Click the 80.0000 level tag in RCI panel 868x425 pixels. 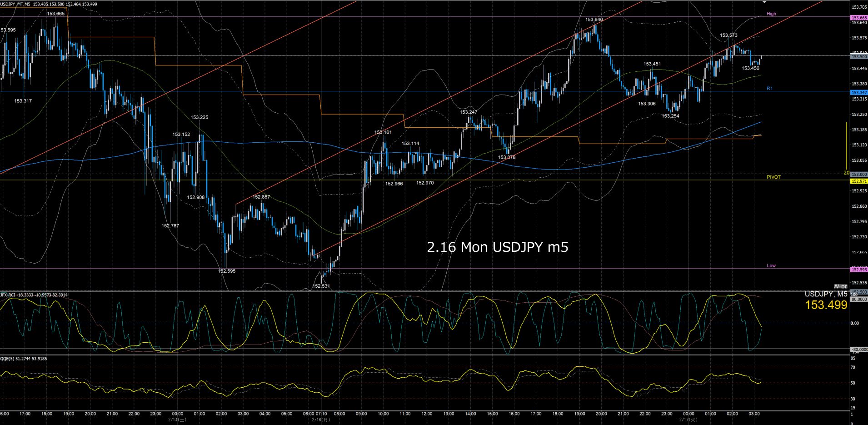[x=858, y=300]
